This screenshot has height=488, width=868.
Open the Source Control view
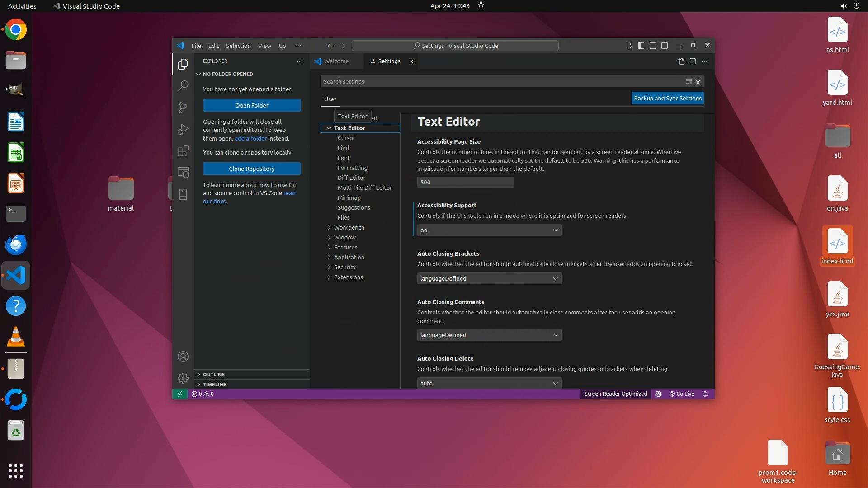click(x=183, y=107)
